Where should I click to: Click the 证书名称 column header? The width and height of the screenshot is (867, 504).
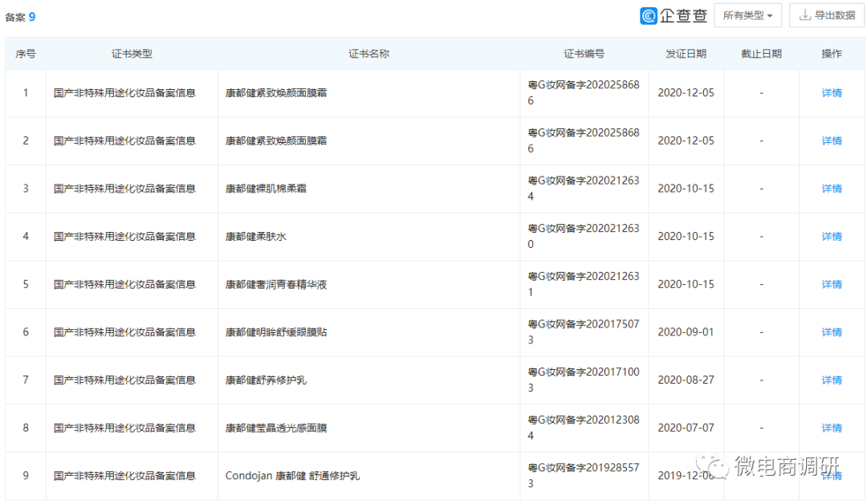click(368, 54)
